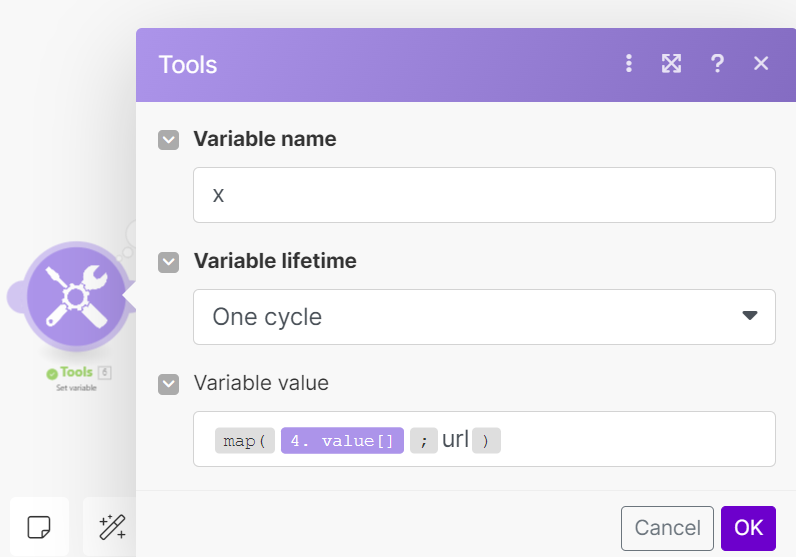Expand the Tools dialog to fullscreen
Image resolution: width=796 pixels, height=557 pixels.
click(x=672, y=64)
